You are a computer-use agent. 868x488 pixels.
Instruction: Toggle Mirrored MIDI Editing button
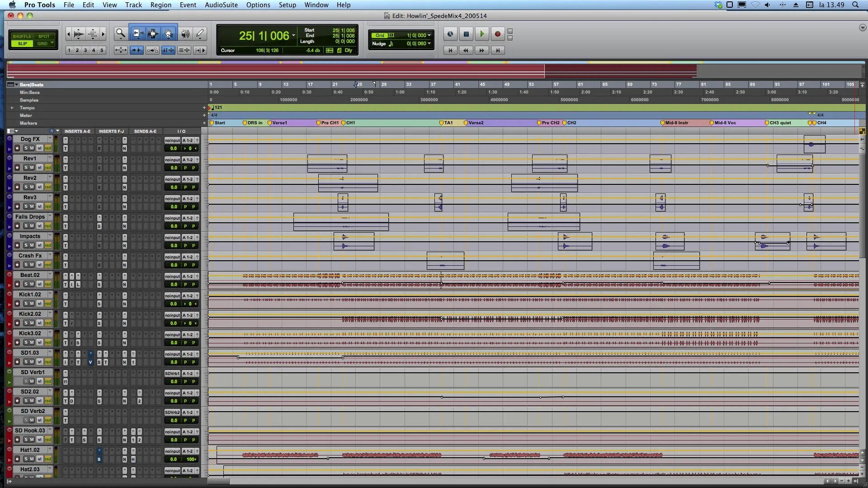[x=152, y=50]
